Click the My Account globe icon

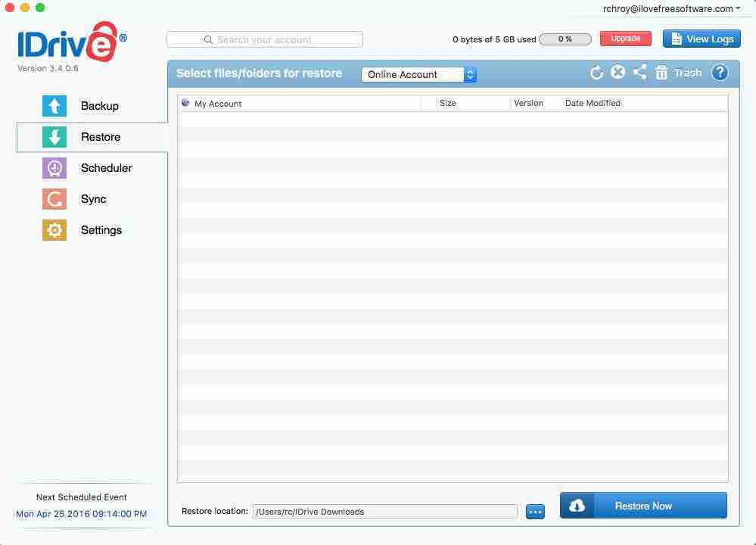point(185,103)
